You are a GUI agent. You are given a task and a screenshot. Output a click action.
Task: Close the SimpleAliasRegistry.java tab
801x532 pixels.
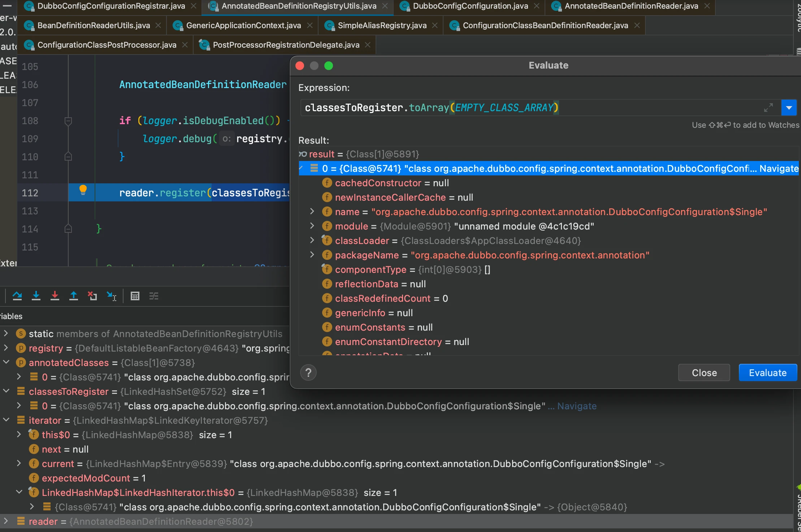coord(435,25)
